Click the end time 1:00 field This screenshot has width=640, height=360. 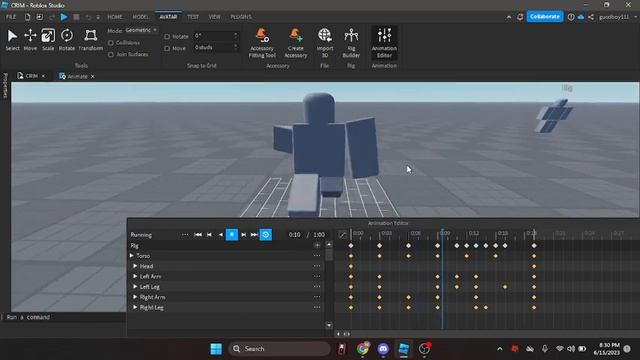(x=319, y=235)
